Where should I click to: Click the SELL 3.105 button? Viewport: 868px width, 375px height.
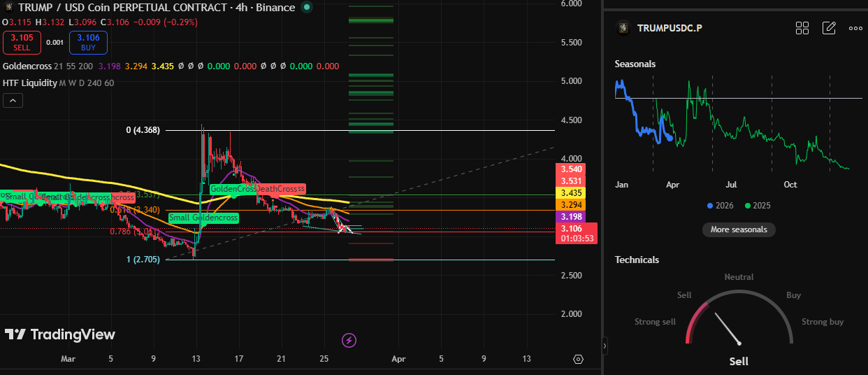pyautogui.click(x=21, y=42)
